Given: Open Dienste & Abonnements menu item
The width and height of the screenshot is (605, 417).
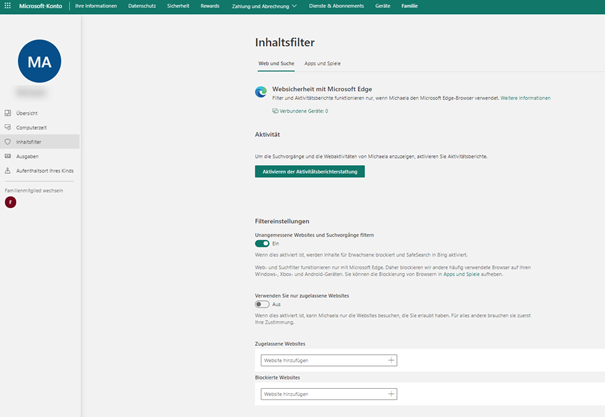Looking at the screenshot, I should [x=336, y=6].
